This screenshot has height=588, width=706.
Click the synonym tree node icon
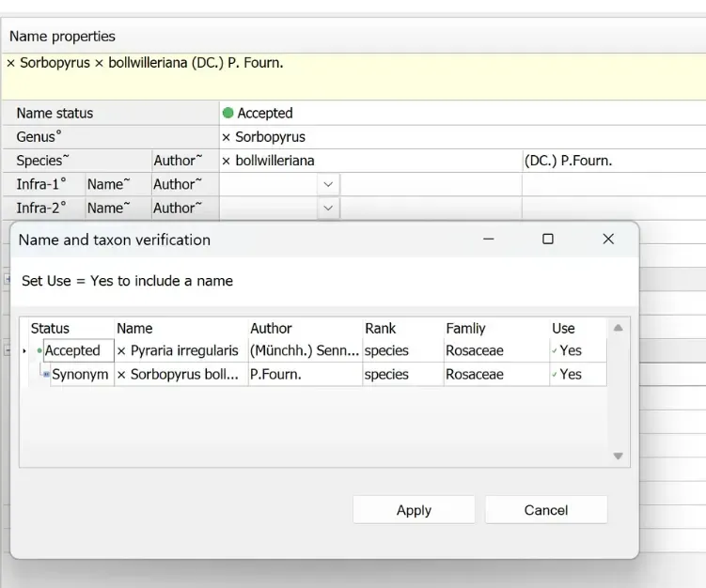46,374
